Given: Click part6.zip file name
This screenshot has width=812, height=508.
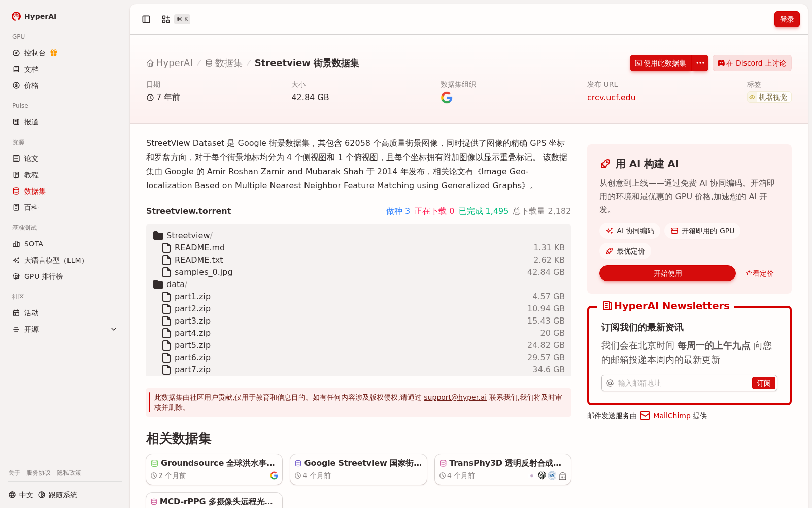Looking at the screenshot, I should tap(192, 357).
